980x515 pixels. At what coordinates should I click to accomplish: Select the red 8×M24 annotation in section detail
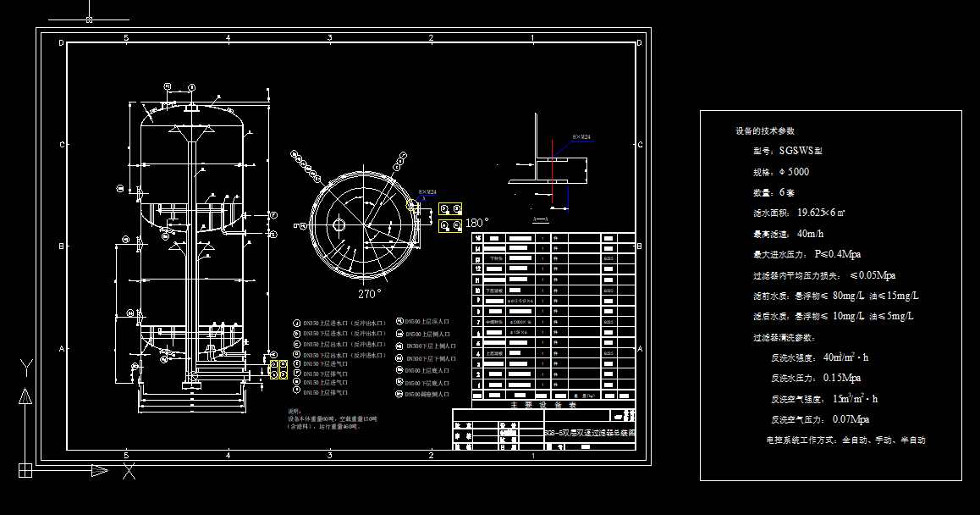(581, 137)
